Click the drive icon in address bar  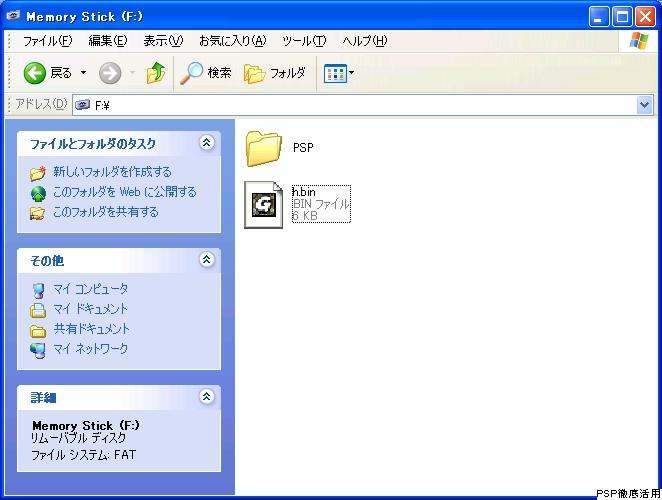[82, 104]
